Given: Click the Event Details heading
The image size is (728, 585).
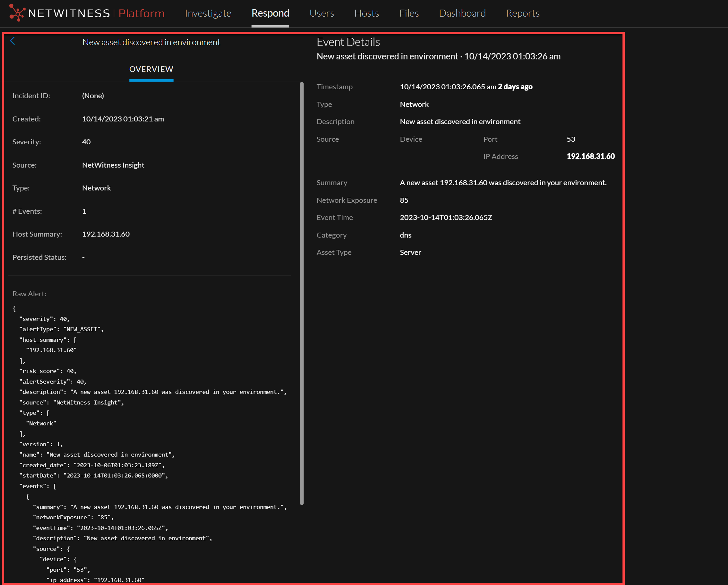Looking at the screenshot, I should 348,42.
